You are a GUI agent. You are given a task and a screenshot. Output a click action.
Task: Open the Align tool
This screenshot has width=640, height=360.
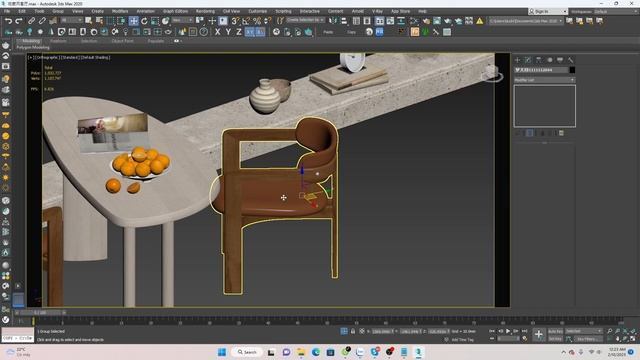[344, 21]
